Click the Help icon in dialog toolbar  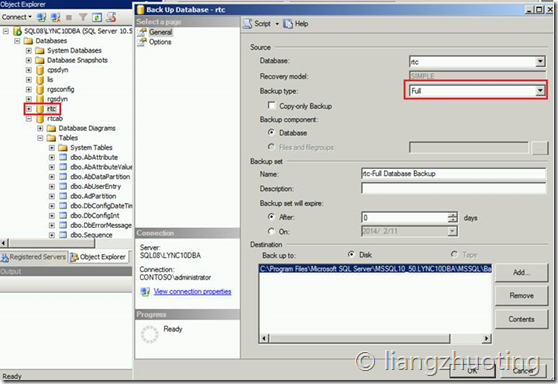pos(288,24)
